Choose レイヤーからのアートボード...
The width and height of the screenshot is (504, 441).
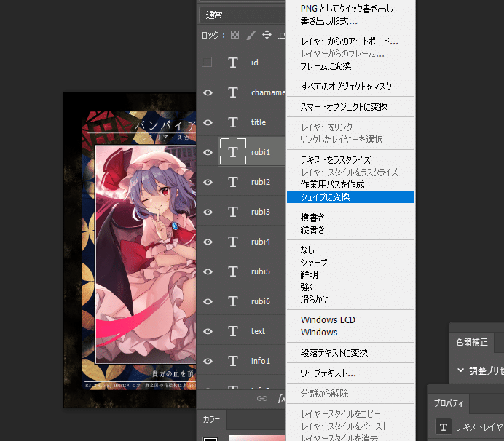click(x=350, y=41)
